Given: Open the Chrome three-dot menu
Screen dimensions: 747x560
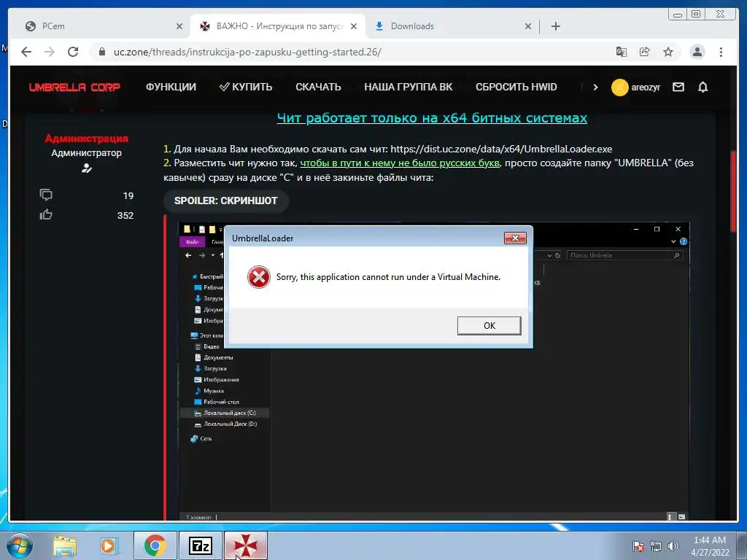Looking at the screenshot, I should point(721,52).
